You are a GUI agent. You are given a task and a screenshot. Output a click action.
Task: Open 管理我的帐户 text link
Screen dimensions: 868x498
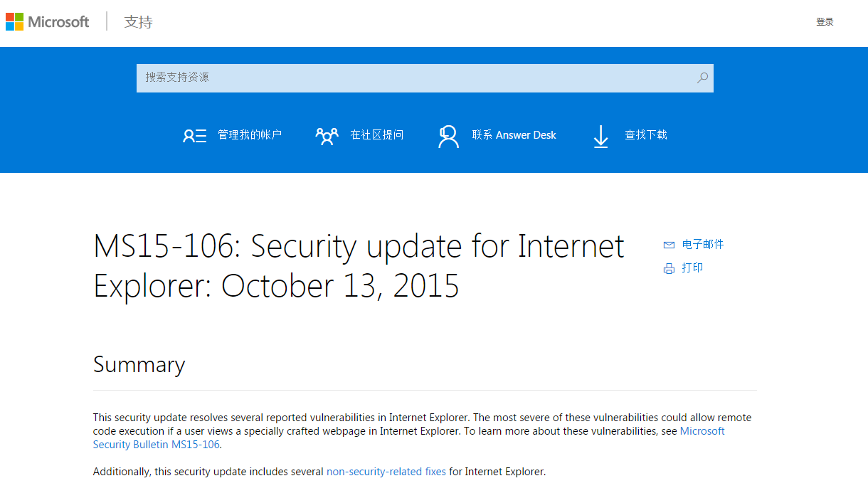250,134
